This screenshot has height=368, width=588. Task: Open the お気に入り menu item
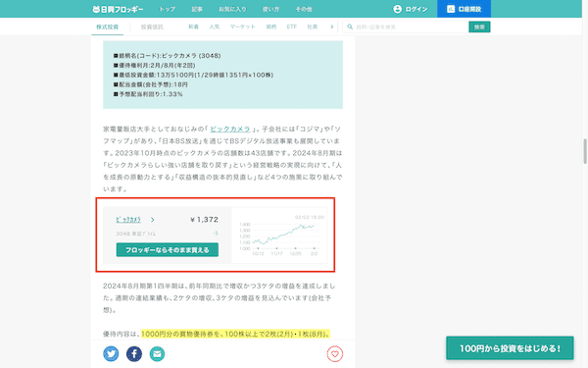[232, 9]
